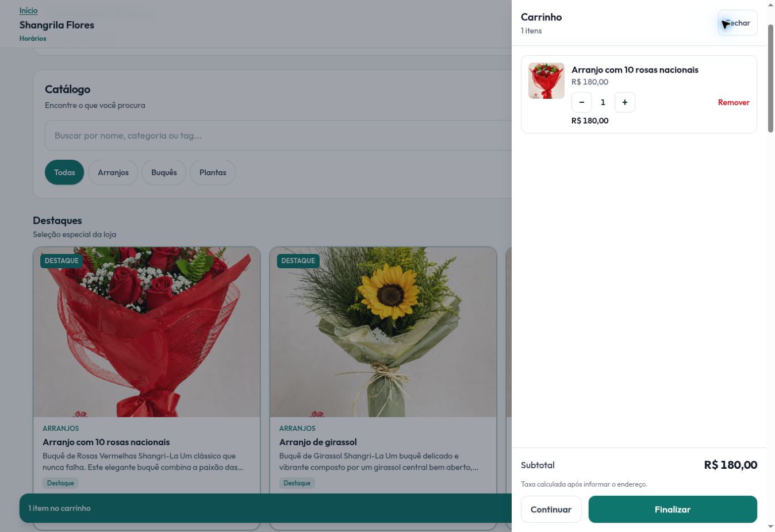The width and height of the screenshot is (775, 532).
Task: Follow the Início link
Action: tap(29, 10)
